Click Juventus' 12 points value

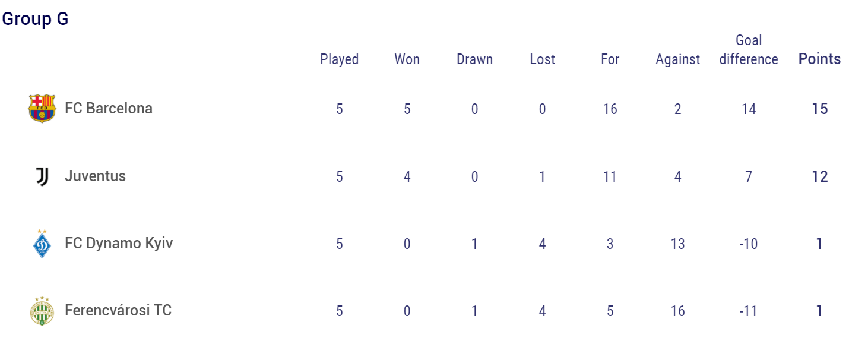pyautogui.click(x=820, y=176)
